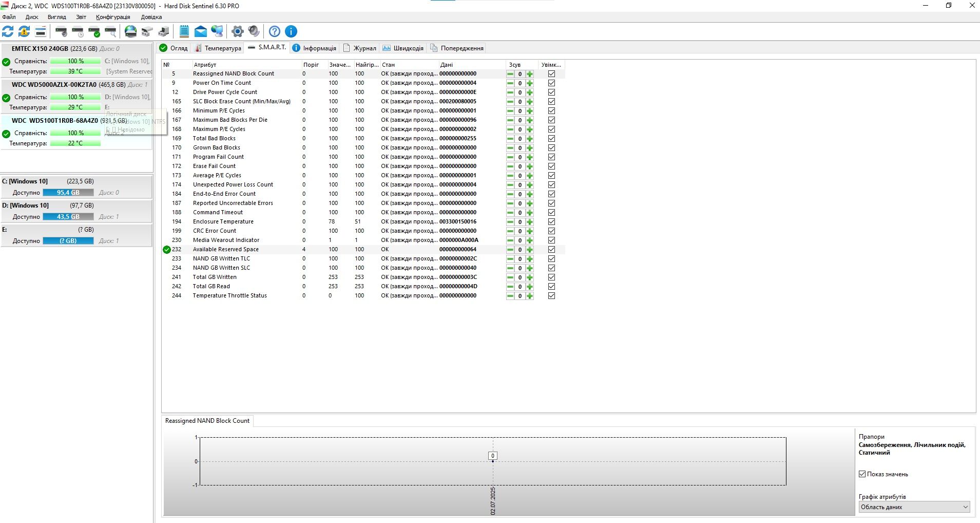
Task: Open the Диск menu
Action: pyautogui.click(x=32, y=17)
